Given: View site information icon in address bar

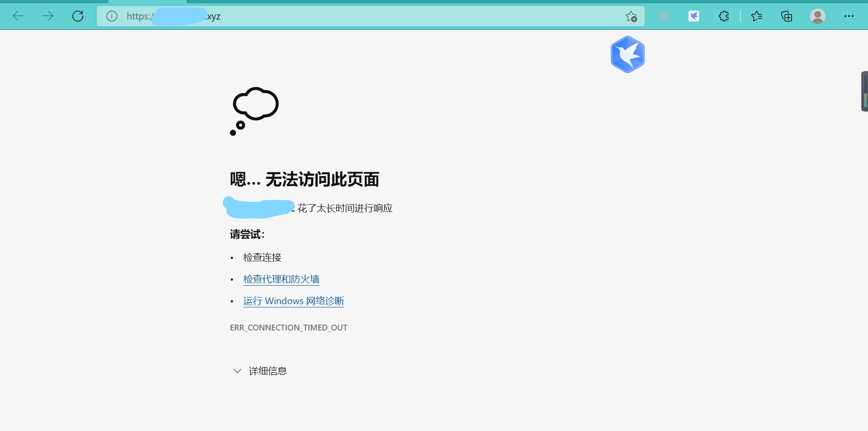Looking at the screenshot, I should [112, 16].
